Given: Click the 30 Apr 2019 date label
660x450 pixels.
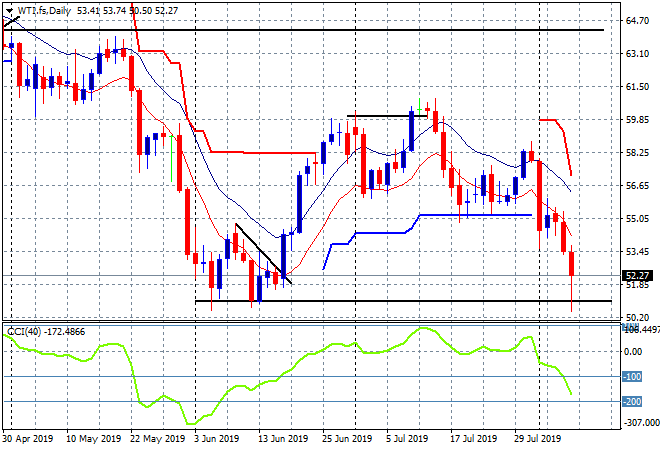Looking at the screenshot, I should point(28,439).
